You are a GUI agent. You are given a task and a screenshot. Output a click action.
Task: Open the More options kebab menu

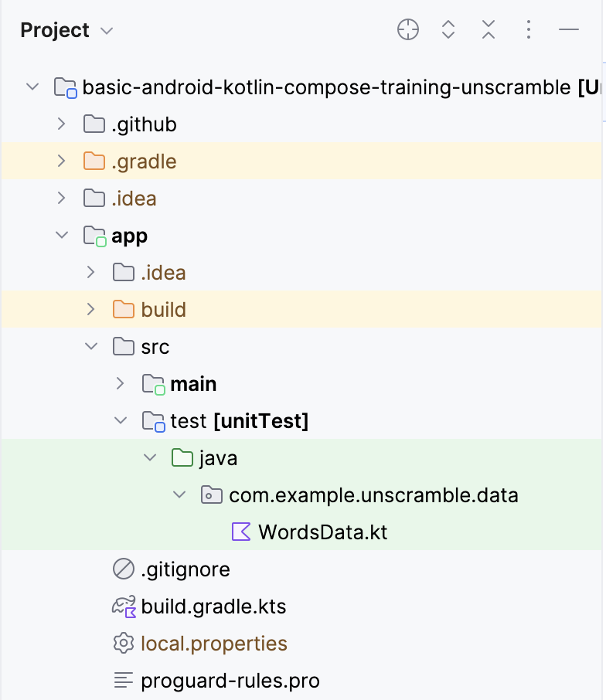coord(529,29)
